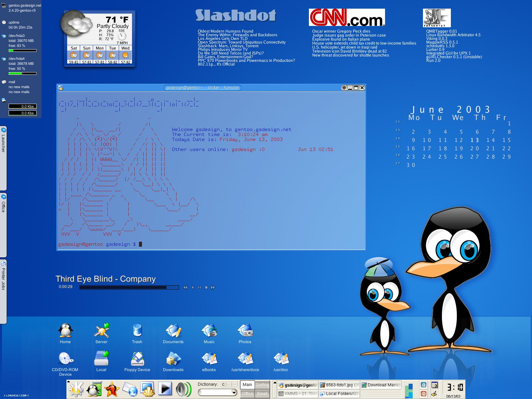The image size is (532, 399).
Task: Click the song progress bar
Action: coord(129,287)
